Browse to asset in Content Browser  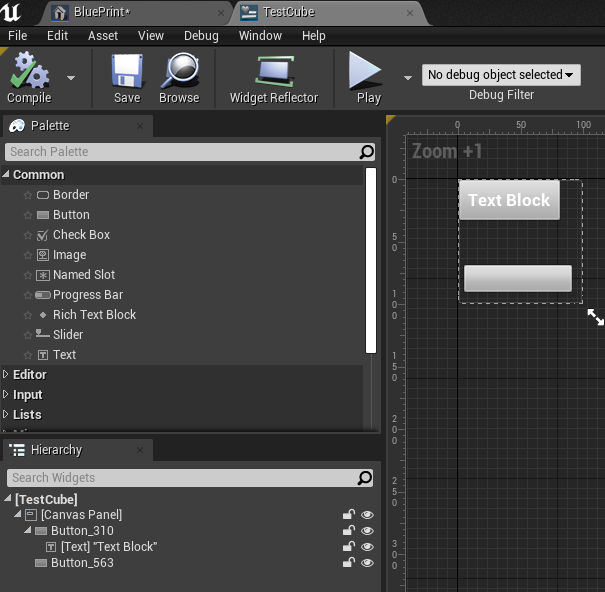click(179, 78)
